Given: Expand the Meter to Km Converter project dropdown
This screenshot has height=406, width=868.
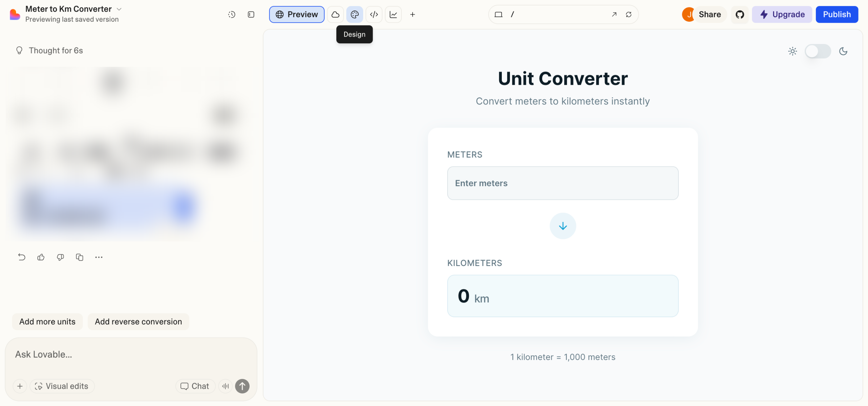Looking at the screenshot, I should click(119, 9).
